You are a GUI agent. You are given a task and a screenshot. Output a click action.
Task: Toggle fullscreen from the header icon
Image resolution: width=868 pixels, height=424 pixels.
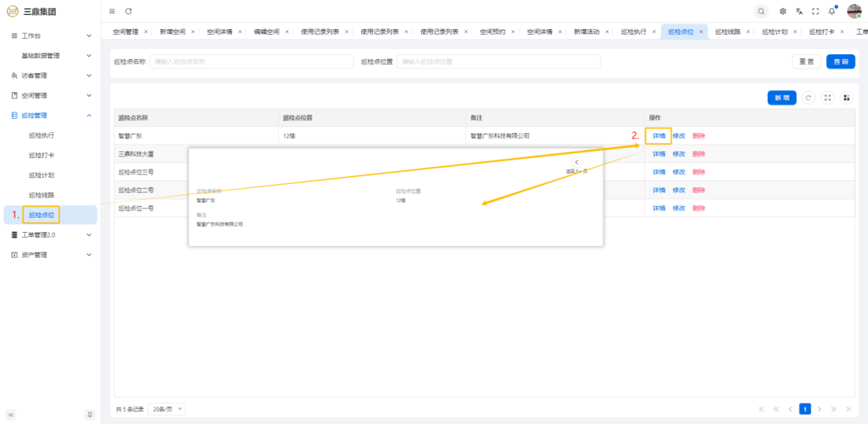click(815, 11)
